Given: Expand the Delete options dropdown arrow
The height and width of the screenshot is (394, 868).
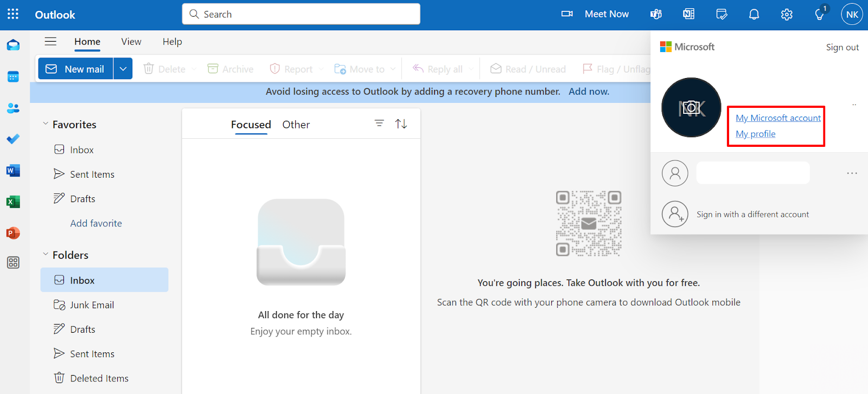Looking at the screenshot, I should (x=195, y=69).
